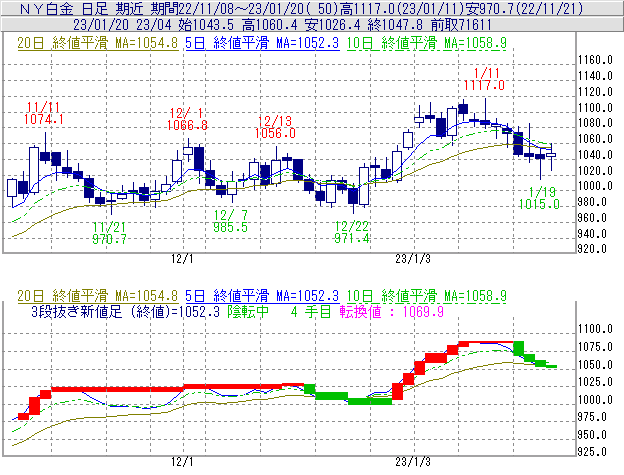The width and height of the screenshot is (624, 475).
Task: Click the 3段抜き新値足 (終値)=1052.3 label
Action: 125,311
